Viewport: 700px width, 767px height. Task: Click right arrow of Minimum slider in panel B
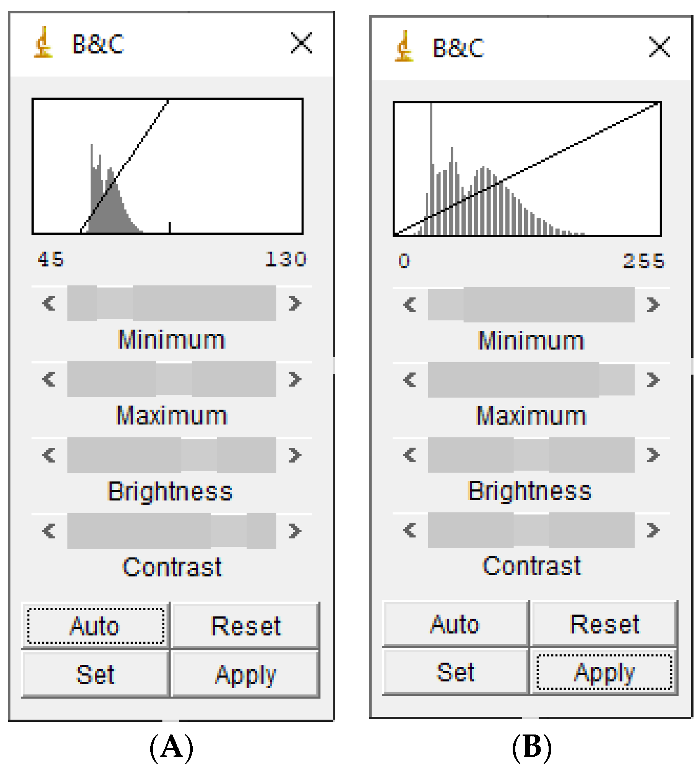653,305
